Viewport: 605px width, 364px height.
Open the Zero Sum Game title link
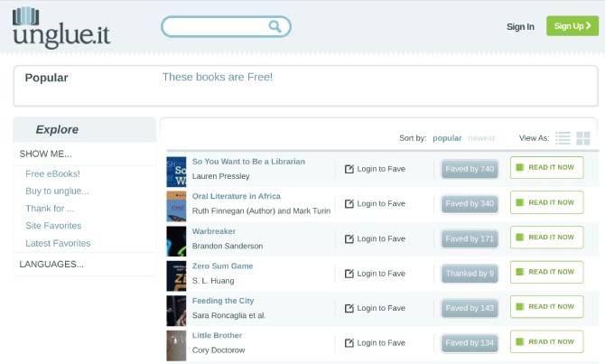[x=222, y=266]
